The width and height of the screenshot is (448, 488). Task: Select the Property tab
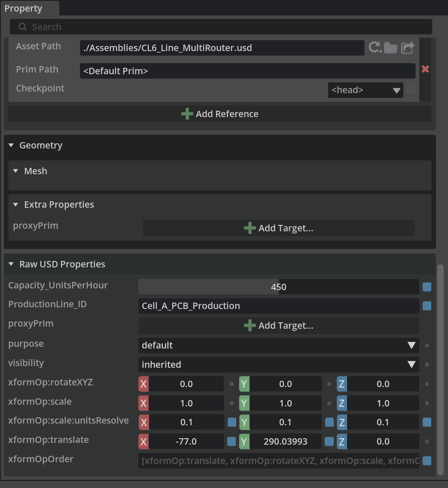tap(24, 9)
